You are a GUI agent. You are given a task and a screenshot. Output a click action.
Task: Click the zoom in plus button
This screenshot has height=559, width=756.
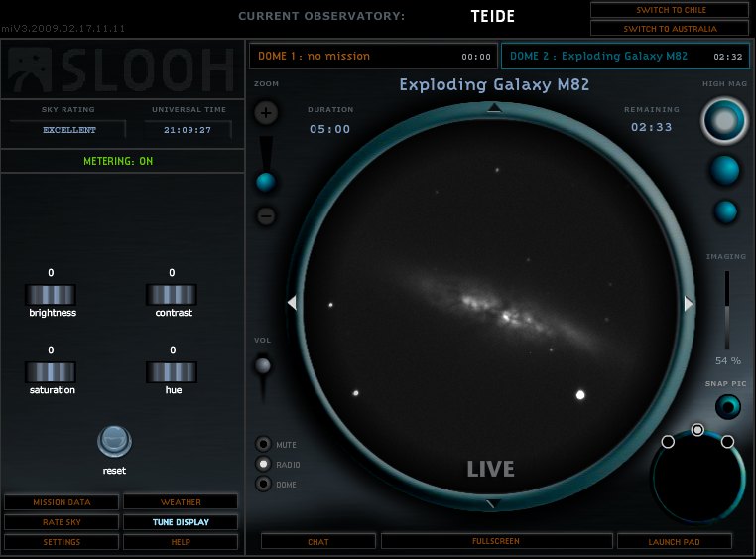266,113
